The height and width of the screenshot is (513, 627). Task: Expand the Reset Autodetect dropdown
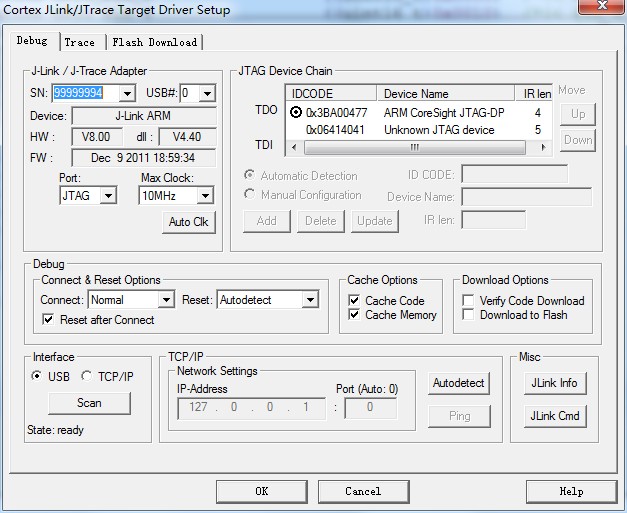click(310, 300)
